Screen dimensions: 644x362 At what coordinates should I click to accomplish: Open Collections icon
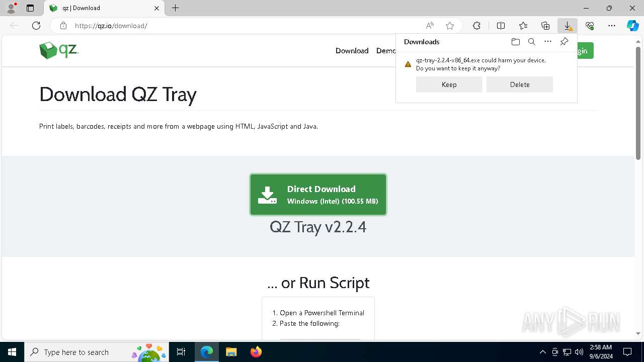click(545, 26)
